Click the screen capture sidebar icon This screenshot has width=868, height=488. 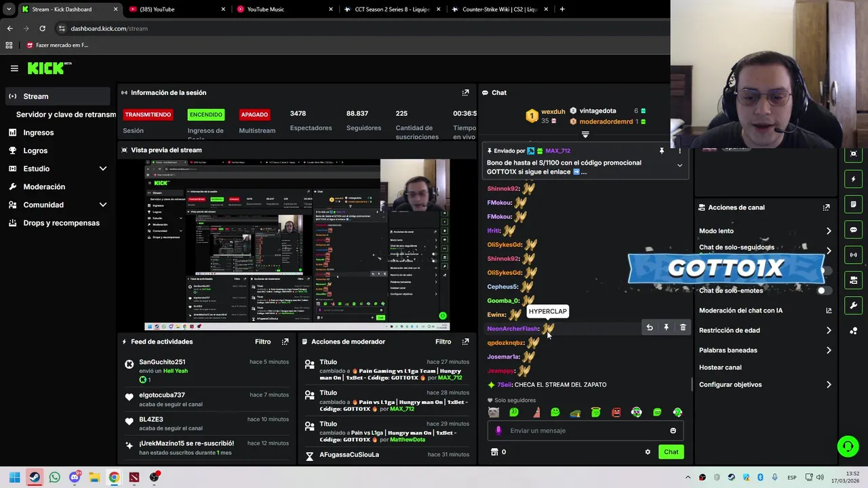tap(853, 154)
